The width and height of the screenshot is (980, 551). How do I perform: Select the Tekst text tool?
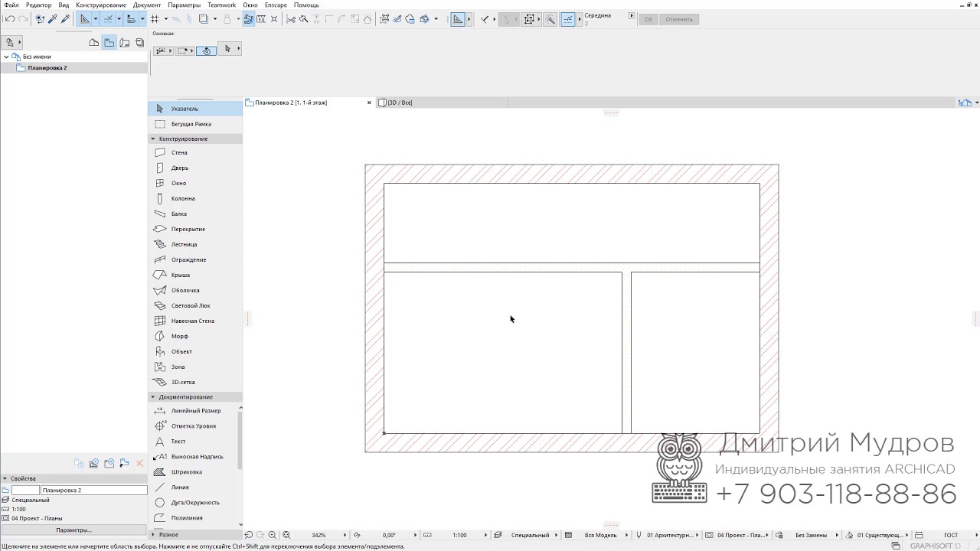pos(194,442)
